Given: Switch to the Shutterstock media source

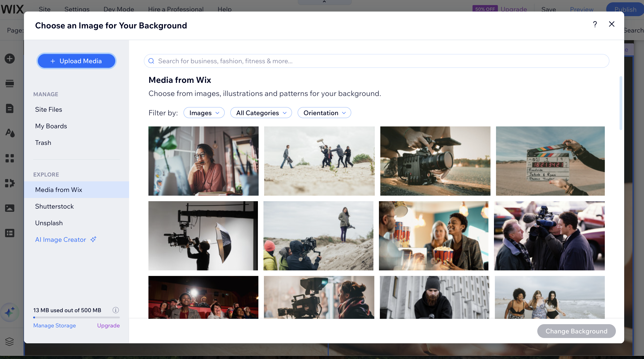Looking at the screenshot, I should (54, 206).
